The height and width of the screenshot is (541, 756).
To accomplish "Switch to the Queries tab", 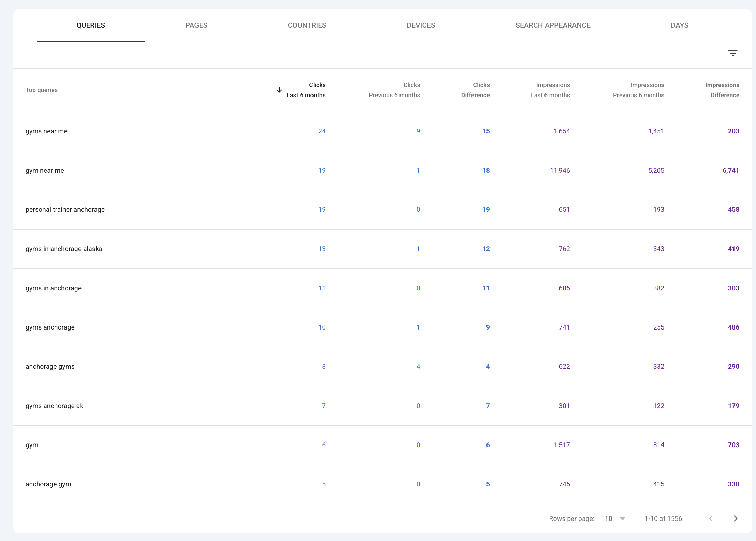I will 91,25.
